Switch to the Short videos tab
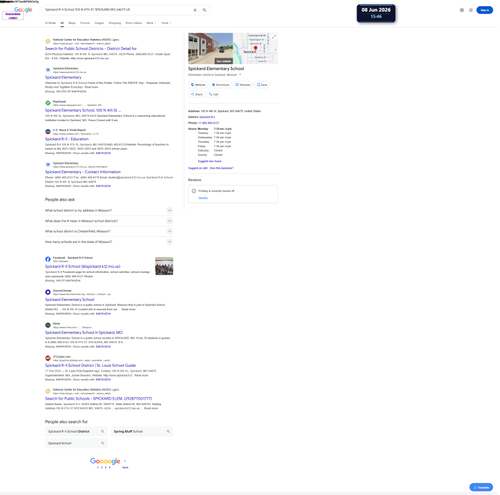 coord(134,23)
